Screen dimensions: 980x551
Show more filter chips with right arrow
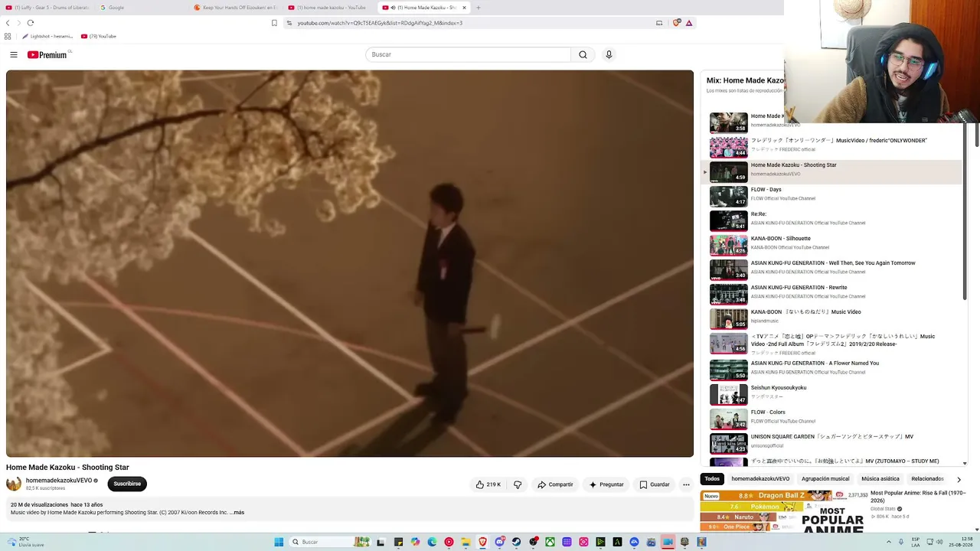(959, 479)
